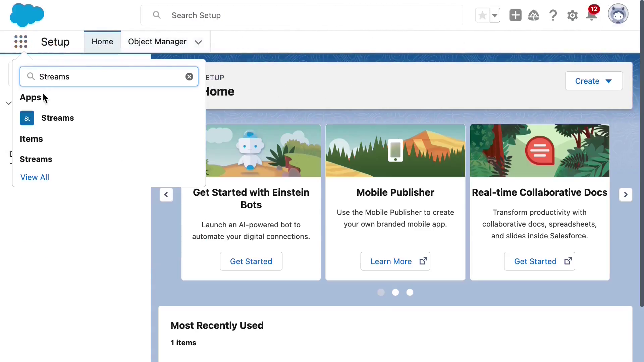Switch to the Home tab
644x362 pixels.
[x=102, y=42]
